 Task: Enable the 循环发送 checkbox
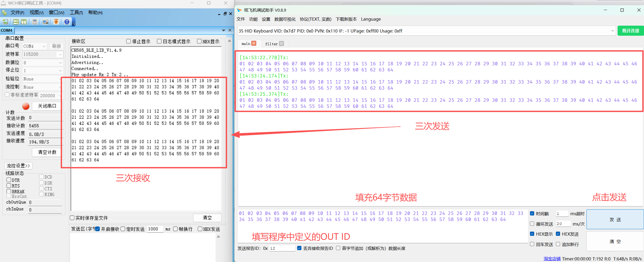[532, 224]
